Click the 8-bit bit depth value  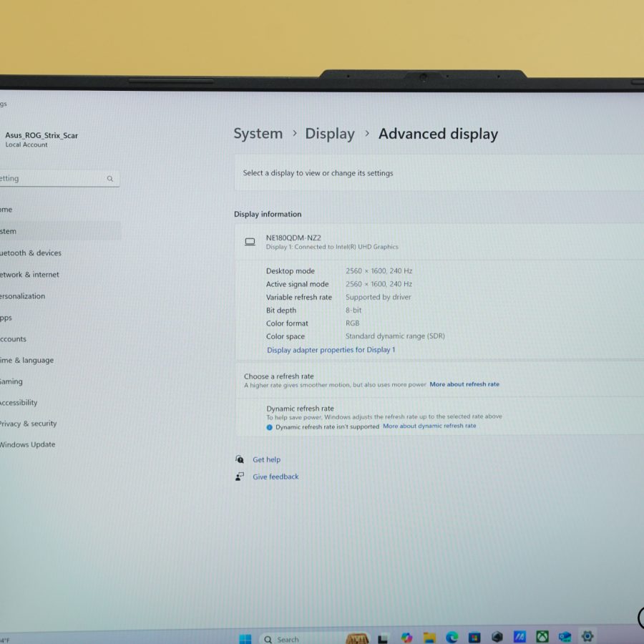[353, 310]
